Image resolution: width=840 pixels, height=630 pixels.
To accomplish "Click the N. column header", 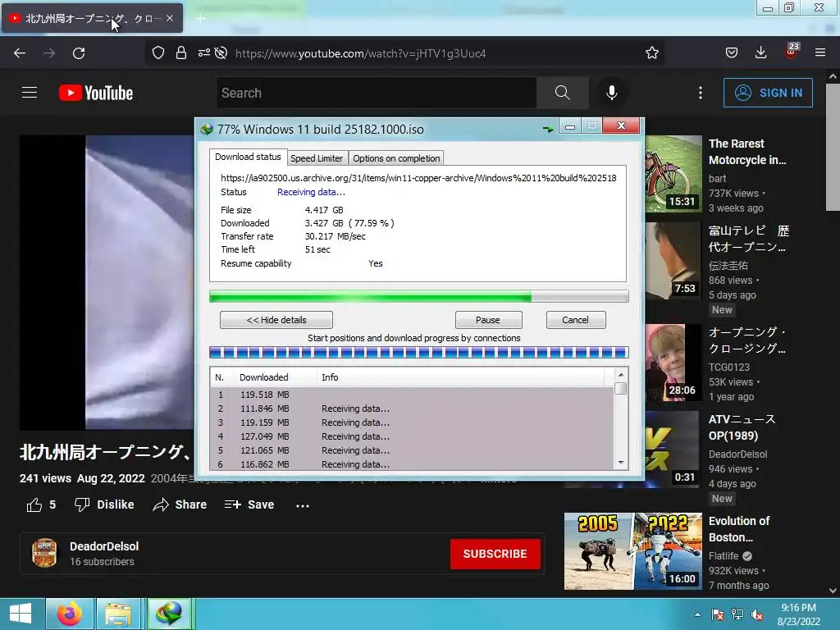I will pyautogui.click(x=222, y=377).
